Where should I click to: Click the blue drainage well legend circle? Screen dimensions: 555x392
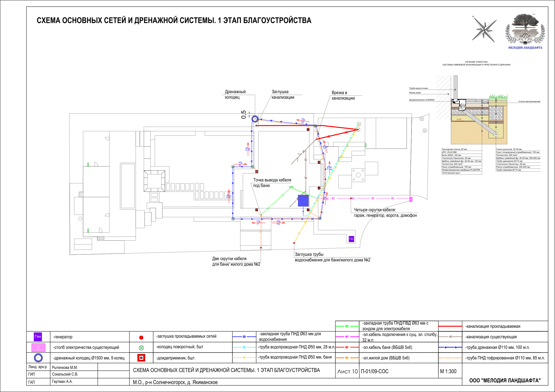(x=38, y=358)
